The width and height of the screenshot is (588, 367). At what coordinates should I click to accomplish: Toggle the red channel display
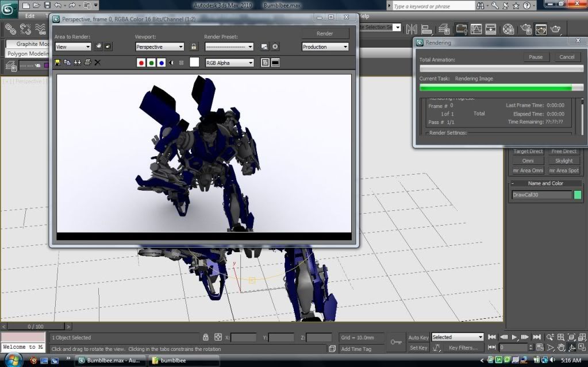click(x=141, y=63)
